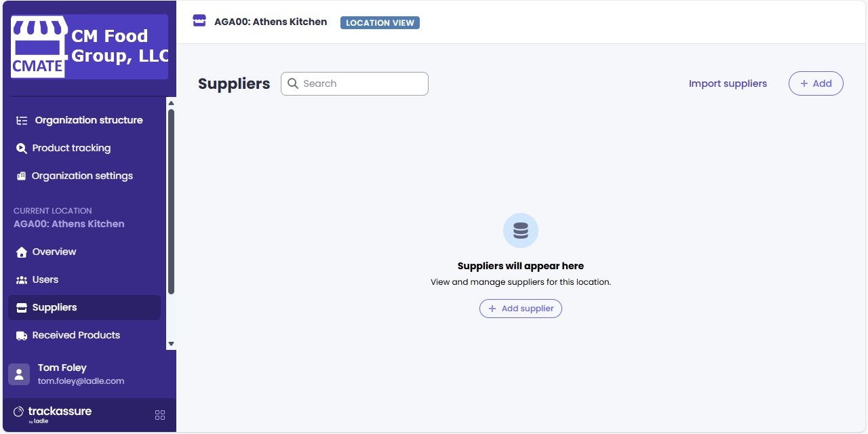Open Tom Foley account name
This screenshot has width=868, height=434.
[x=62, y=368]
